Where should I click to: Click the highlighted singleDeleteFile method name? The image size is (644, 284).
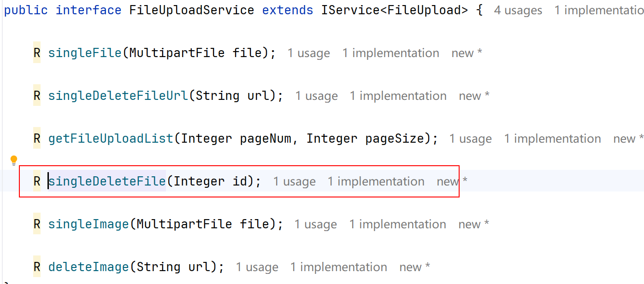(x=107, y=181)
